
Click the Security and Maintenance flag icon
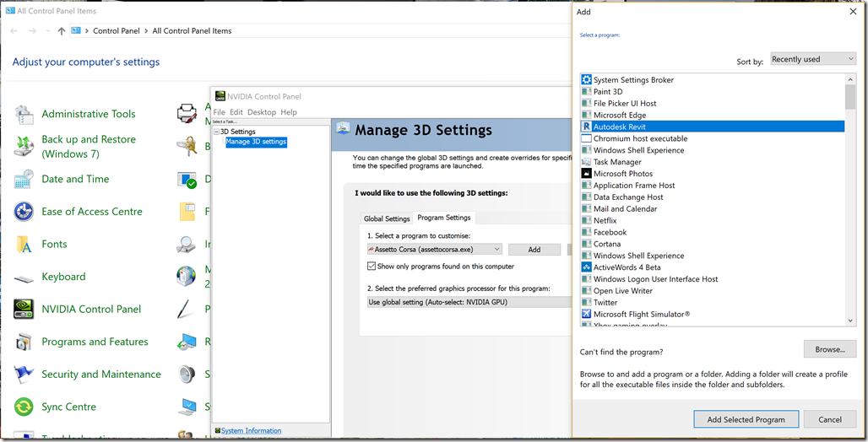(x=24, y=375)
